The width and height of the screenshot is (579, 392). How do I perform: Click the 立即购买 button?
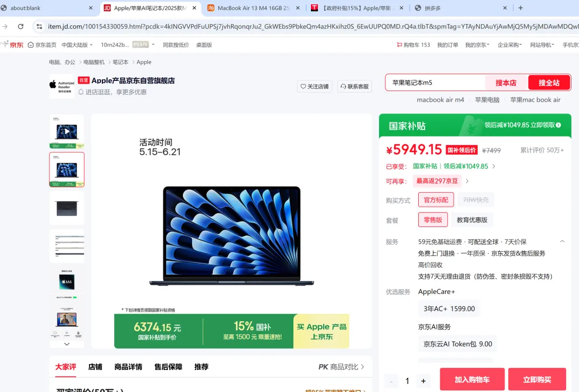[x=537, y=380]
